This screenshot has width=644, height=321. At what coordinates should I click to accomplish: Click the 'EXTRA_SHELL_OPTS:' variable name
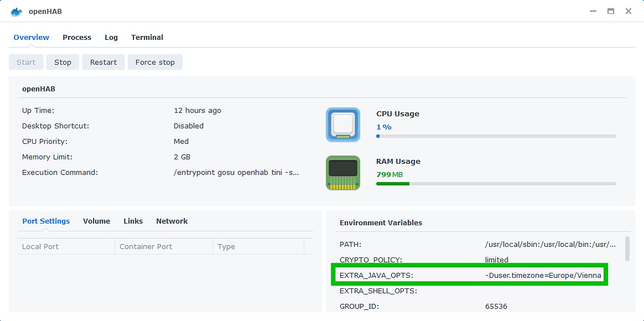[378, 291]
